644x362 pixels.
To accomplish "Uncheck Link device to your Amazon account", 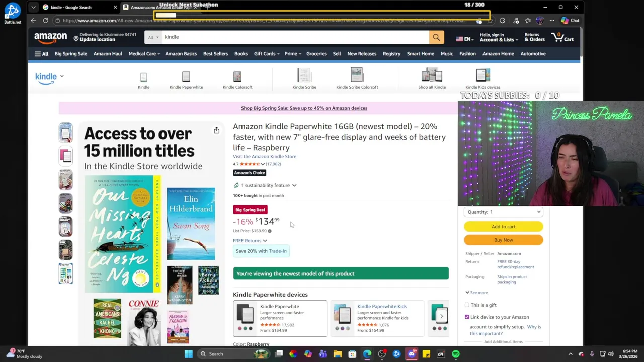I will coord(467,317).
